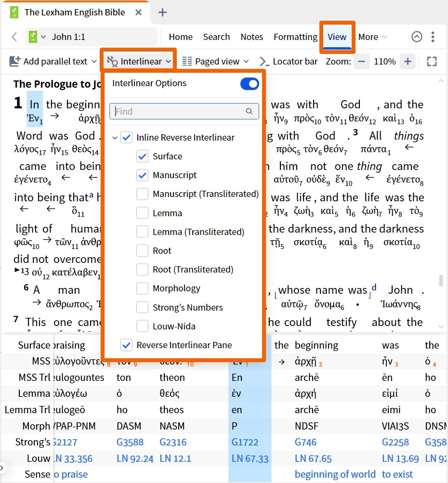
Task: Click Add parallel text
Action: click(x=48, y=61)
